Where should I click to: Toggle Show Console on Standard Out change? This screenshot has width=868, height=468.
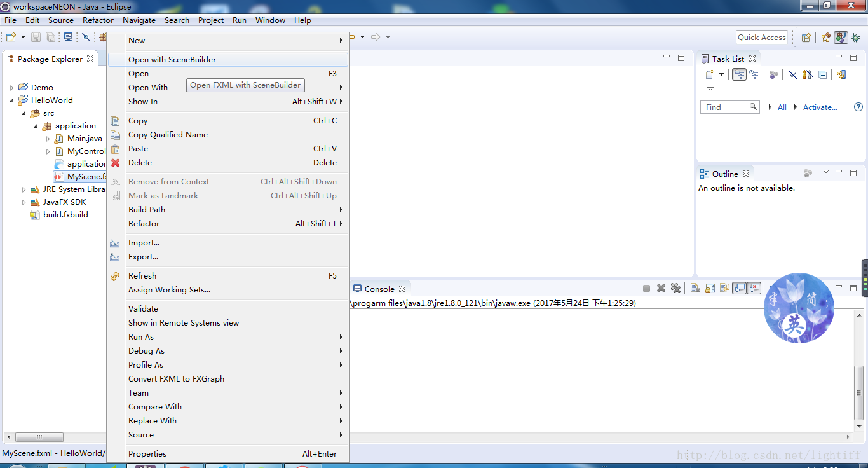click(x=739, y=288)
